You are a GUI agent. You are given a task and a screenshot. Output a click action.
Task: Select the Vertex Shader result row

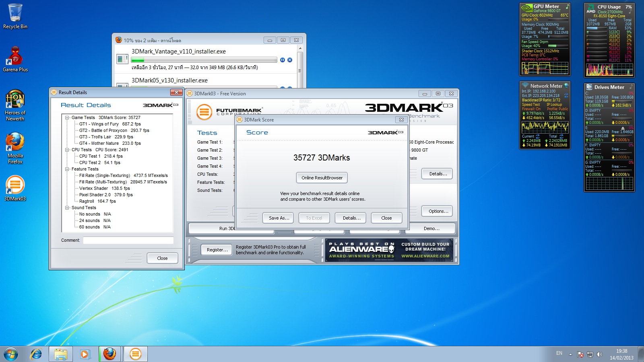[x=104, y=188]
